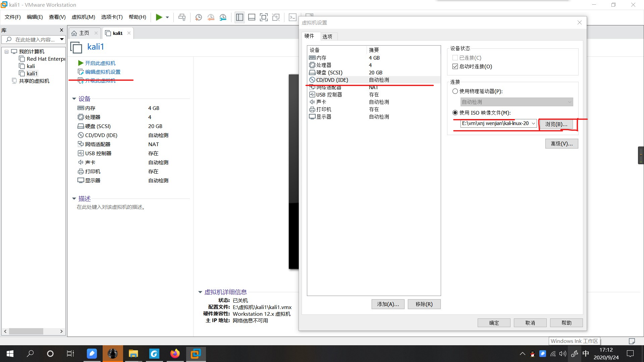Open the 编辑(E) menu
Image resolution: width=644 pixels, height=362 pixels.
(35, 17)
